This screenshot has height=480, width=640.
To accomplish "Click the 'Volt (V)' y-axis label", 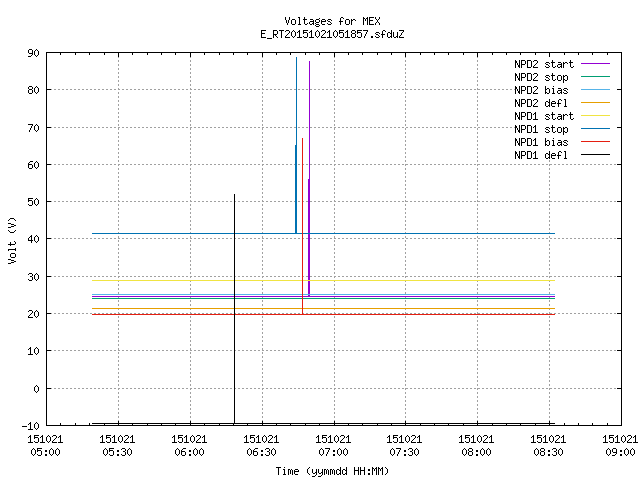I will pyautogui.click(x=12, y=240).
